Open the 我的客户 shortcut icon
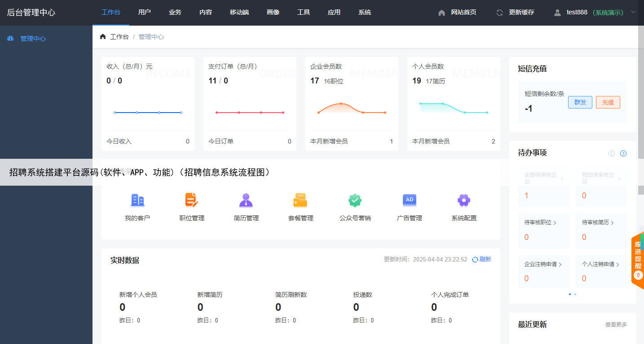The image size is (644, 344). [x=137, y=200]
